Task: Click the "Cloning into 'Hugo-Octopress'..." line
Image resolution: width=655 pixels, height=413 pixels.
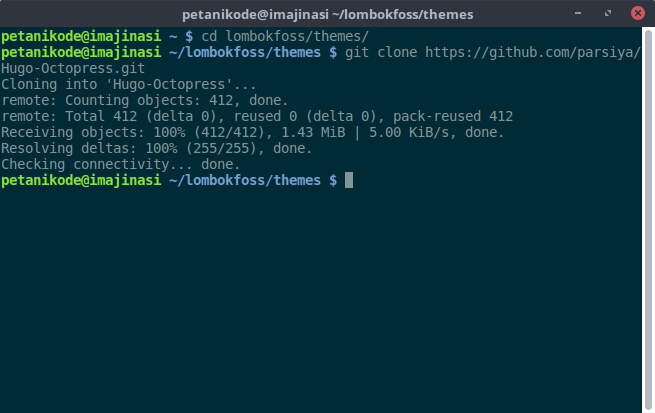Action: tap(115, 84)
